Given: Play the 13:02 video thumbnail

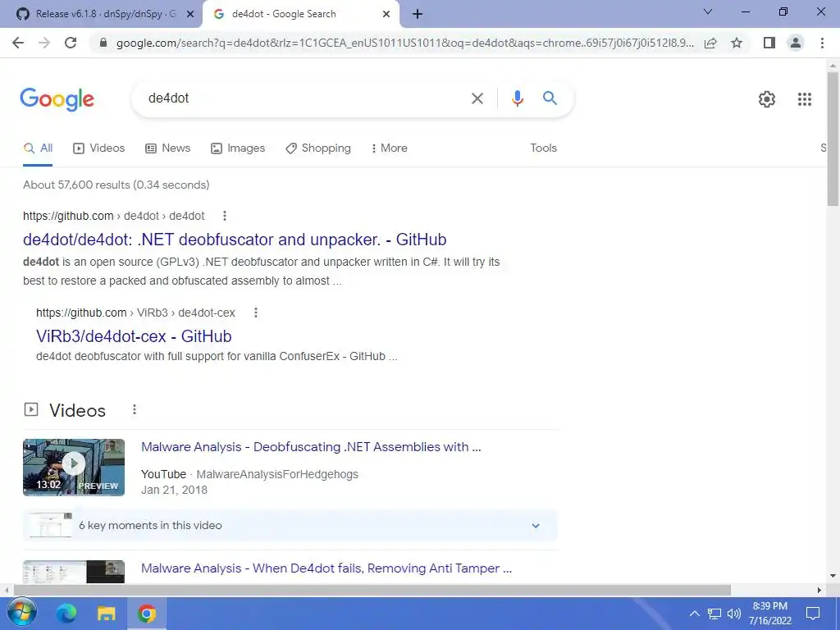Looking at the screenshot, I should 74,467.
